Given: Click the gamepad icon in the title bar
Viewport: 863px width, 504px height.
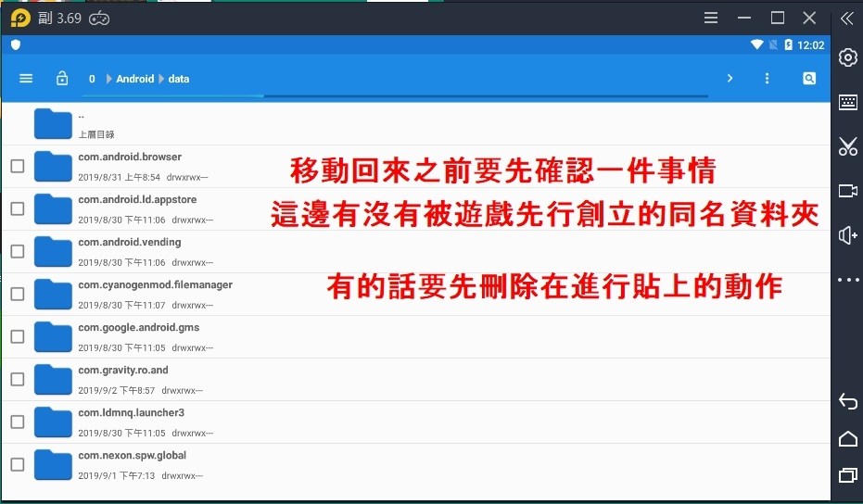Looking at the screenshot, I should click(x=99, y=19).
